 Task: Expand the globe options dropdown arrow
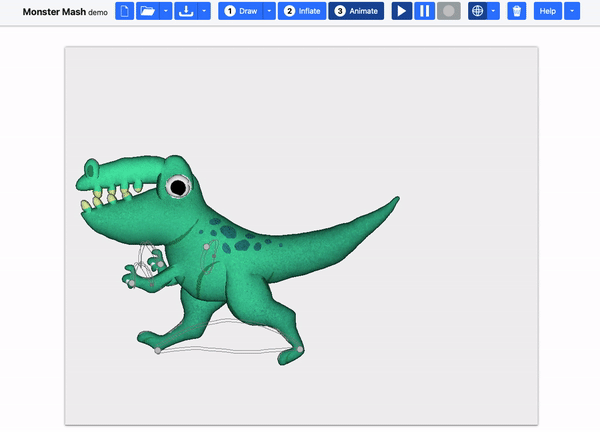pos(493,11)
